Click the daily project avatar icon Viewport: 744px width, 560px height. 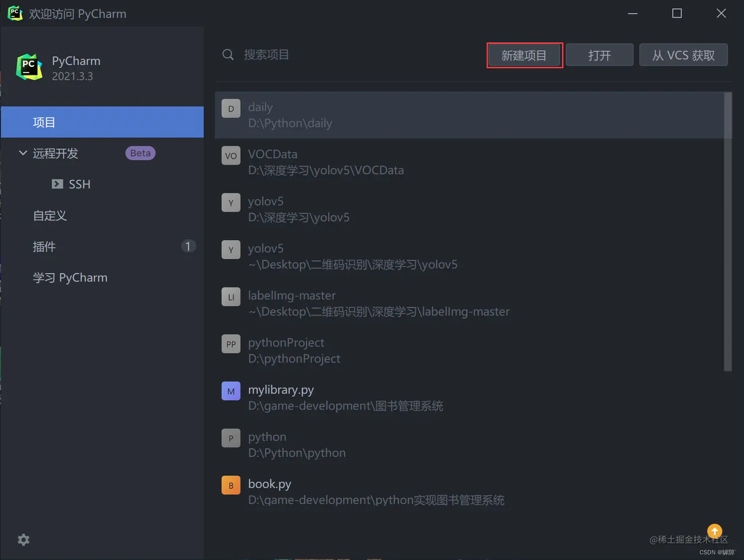(231, 108)
